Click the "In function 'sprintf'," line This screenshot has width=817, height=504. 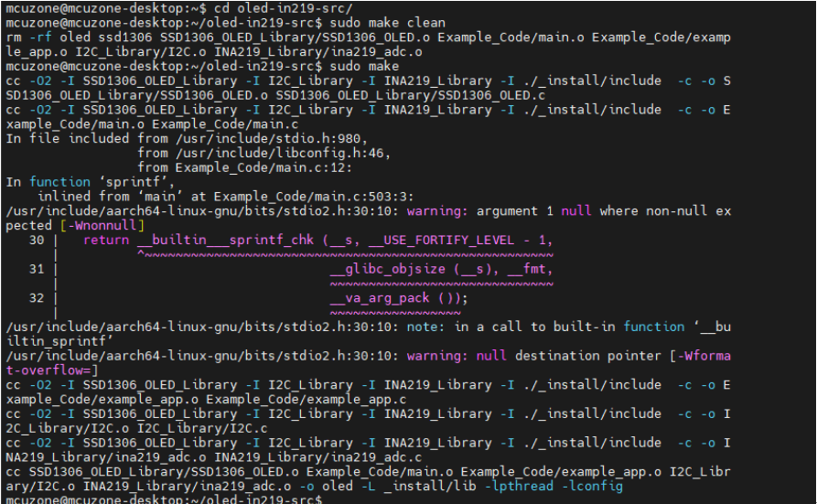(x=91, y=182)
